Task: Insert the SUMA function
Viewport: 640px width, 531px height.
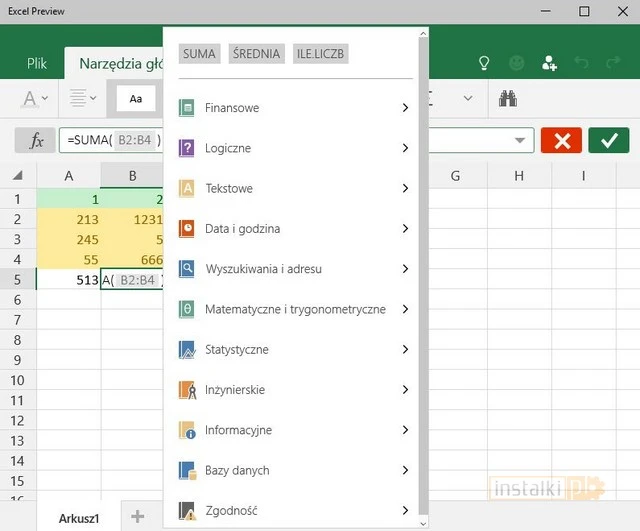Action: 199,54
